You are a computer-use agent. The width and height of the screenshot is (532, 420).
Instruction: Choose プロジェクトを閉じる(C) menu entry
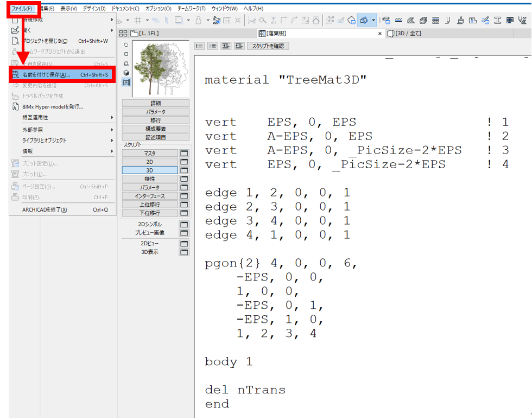tap(62, 41)
